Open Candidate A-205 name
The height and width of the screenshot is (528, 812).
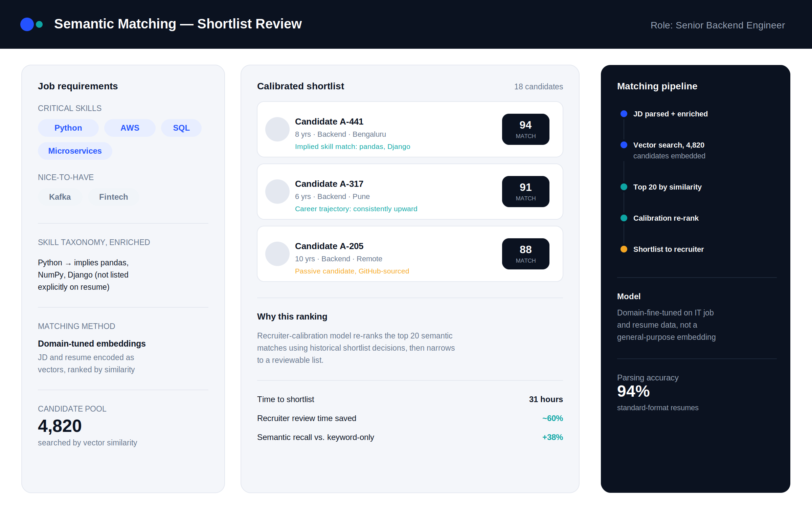329,246
